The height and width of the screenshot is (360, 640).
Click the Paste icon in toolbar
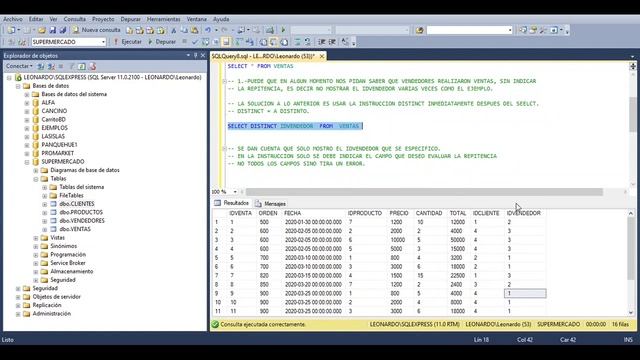(x=194, y=30)
